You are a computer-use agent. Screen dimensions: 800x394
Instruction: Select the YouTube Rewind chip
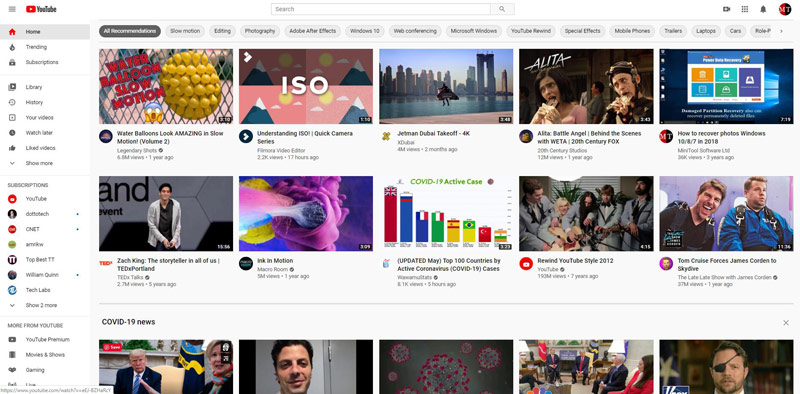(x=531, y=31)
